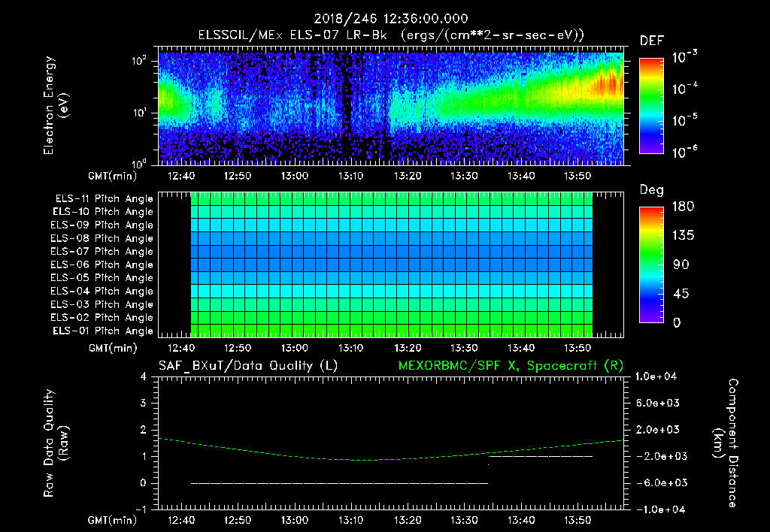Click the 45 tick on the Deg color bar
Screen dimensions: 770x532
tap(681, 294)
